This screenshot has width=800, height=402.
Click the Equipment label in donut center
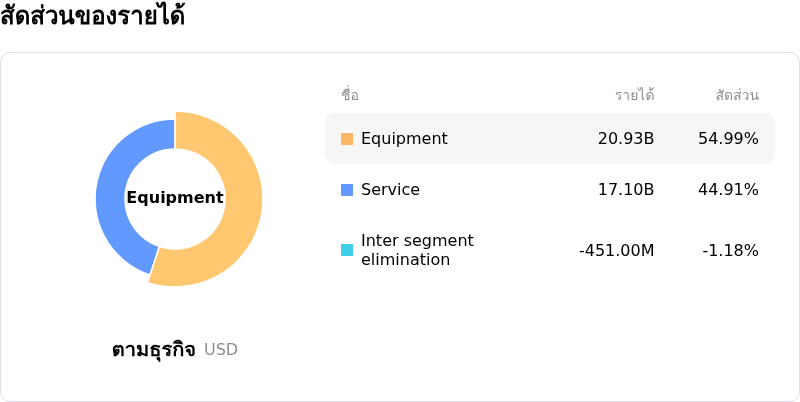[175, 198]
